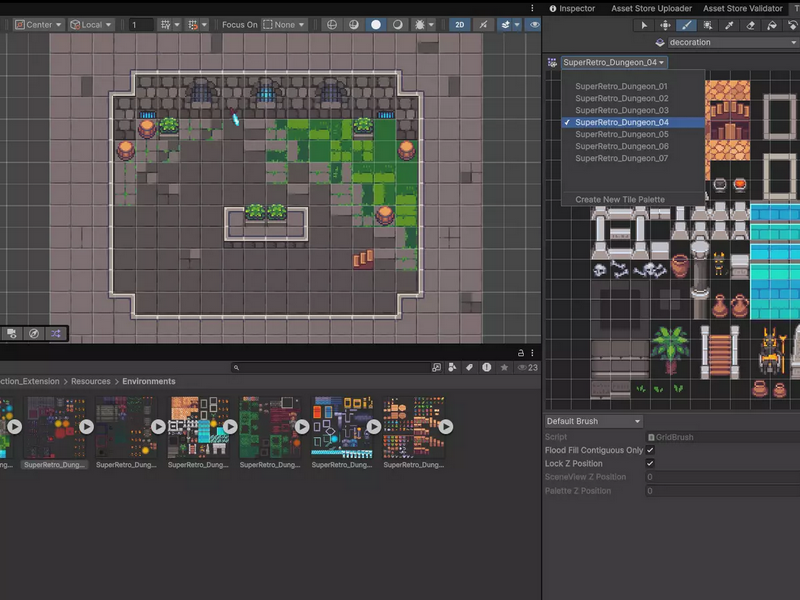The height and width of the screenshot is (600, 800).
Task: Click Create New Tile Palette
Action: point(620,199)
